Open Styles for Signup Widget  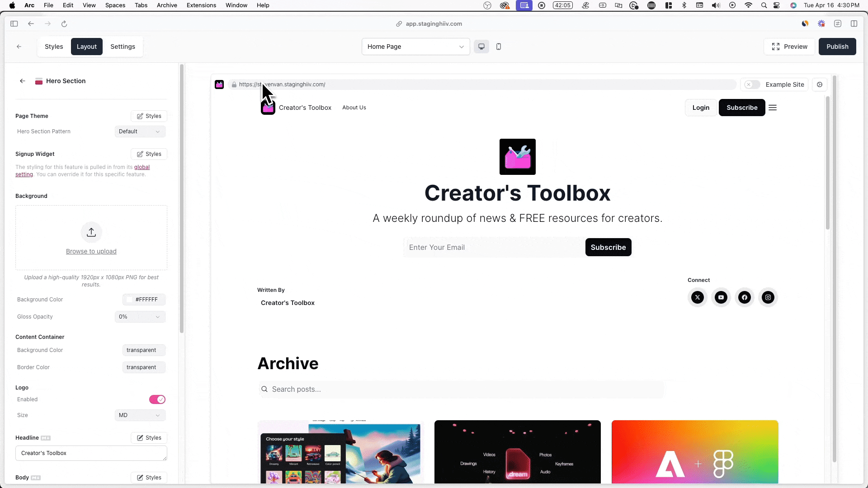point(149,154)
